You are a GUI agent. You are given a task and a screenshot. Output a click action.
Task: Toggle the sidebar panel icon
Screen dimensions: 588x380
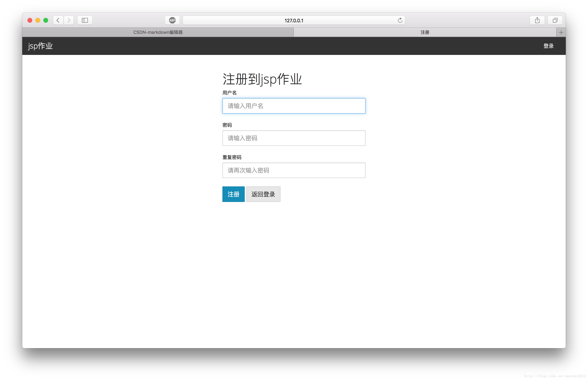[x=85, y=20]
